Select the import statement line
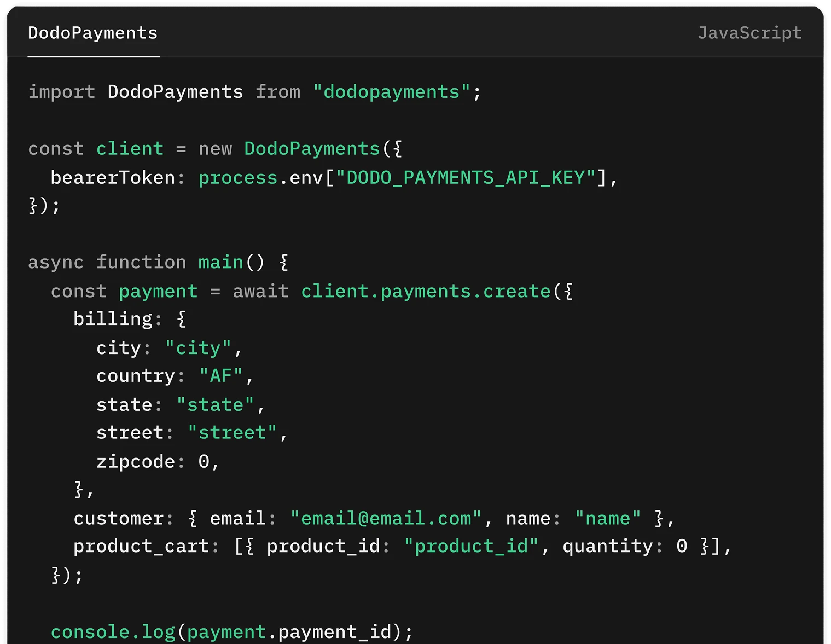Viewport: 831px width, 644px height. click(x=254, y=91)
